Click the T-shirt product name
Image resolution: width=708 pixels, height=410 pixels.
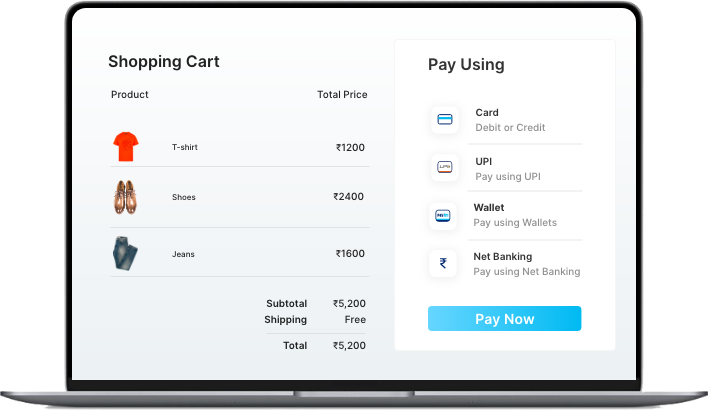pyautogui.click(x=185, y=148)
